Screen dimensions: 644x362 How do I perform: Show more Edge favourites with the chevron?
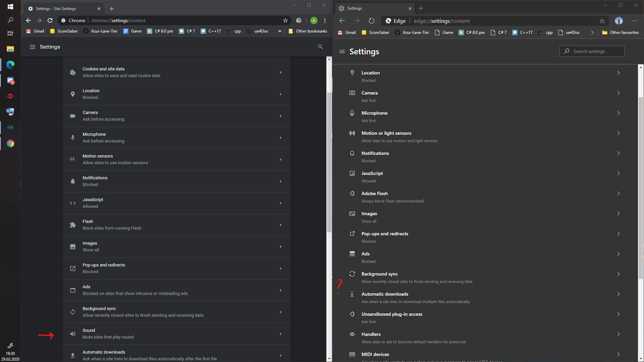point(592,33)
